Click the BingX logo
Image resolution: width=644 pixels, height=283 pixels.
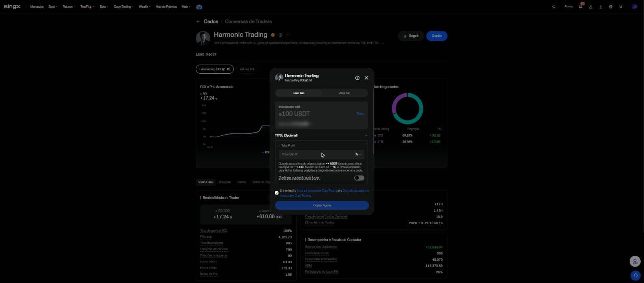click(12, 7)
